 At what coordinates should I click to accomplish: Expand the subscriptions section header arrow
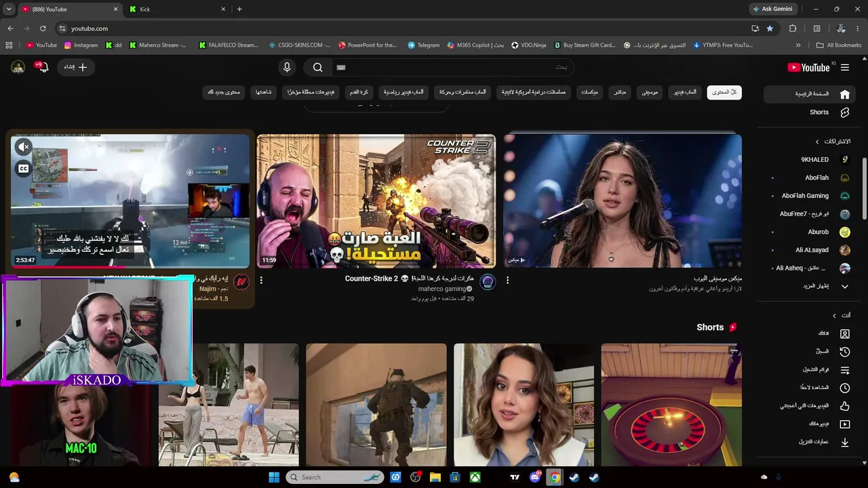pos(817,142)
